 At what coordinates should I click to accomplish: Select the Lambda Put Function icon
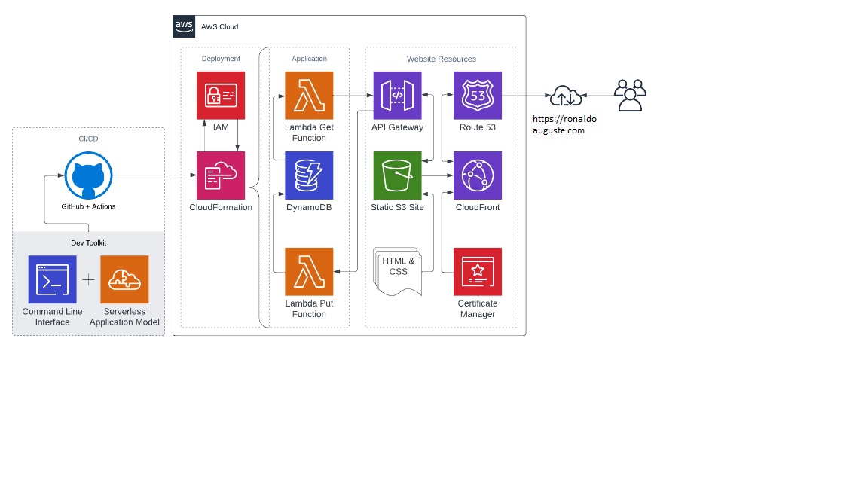pos(309,272)
